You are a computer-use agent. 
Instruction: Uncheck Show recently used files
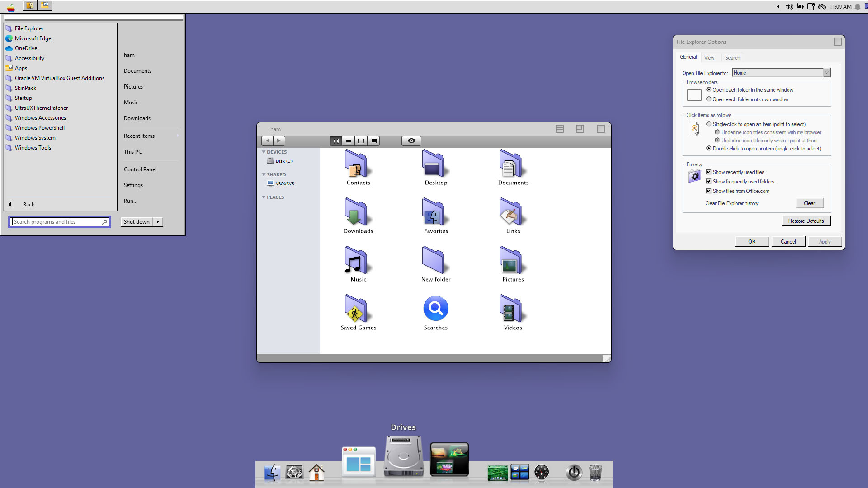click(708, 172)
